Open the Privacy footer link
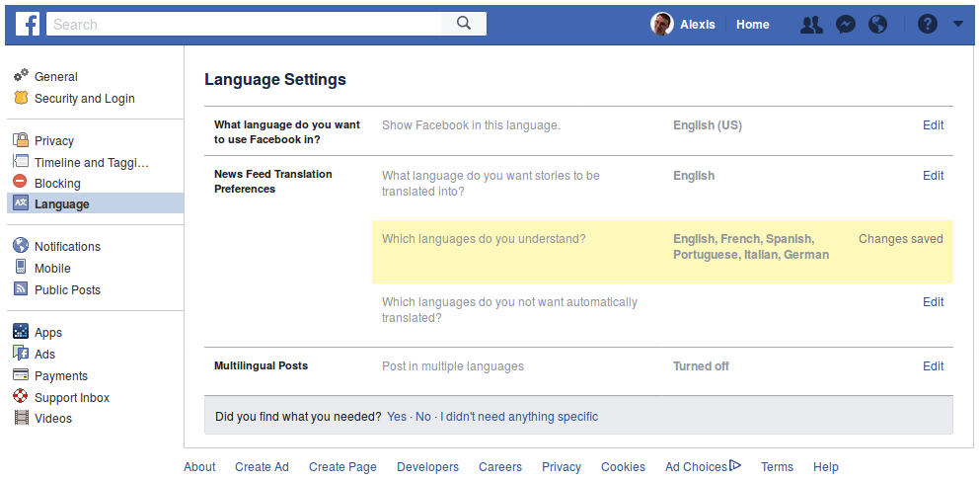980x481 pixels. click(x=562, y=466)
